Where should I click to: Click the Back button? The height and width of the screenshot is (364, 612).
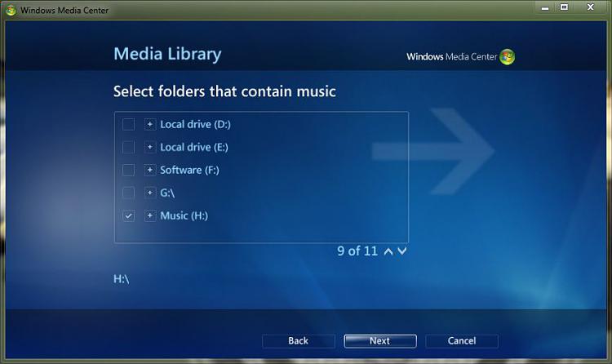click(x=298, y=341)
